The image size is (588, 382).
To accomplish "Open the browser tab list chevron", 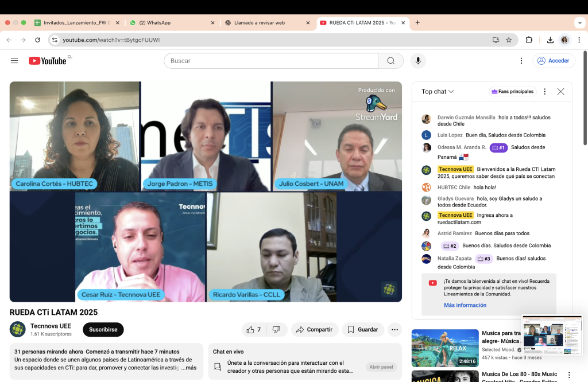I will click(x=579, y=23).
